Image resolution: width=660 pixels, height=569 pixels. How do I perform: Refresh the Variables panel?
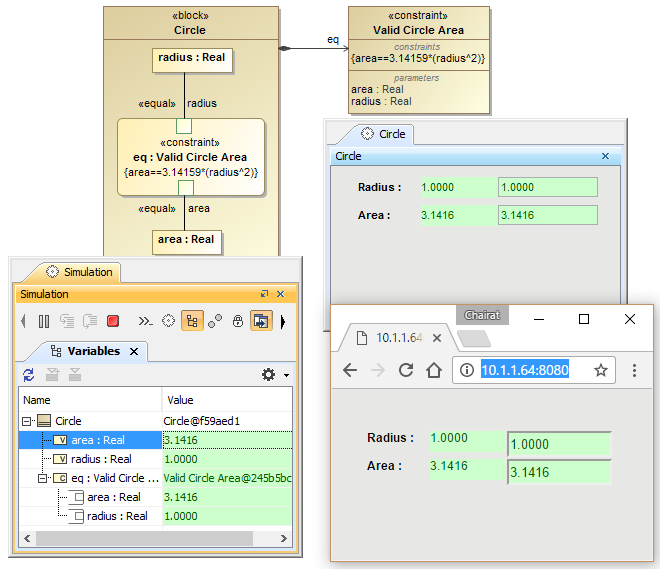click(x=28, y=374)
